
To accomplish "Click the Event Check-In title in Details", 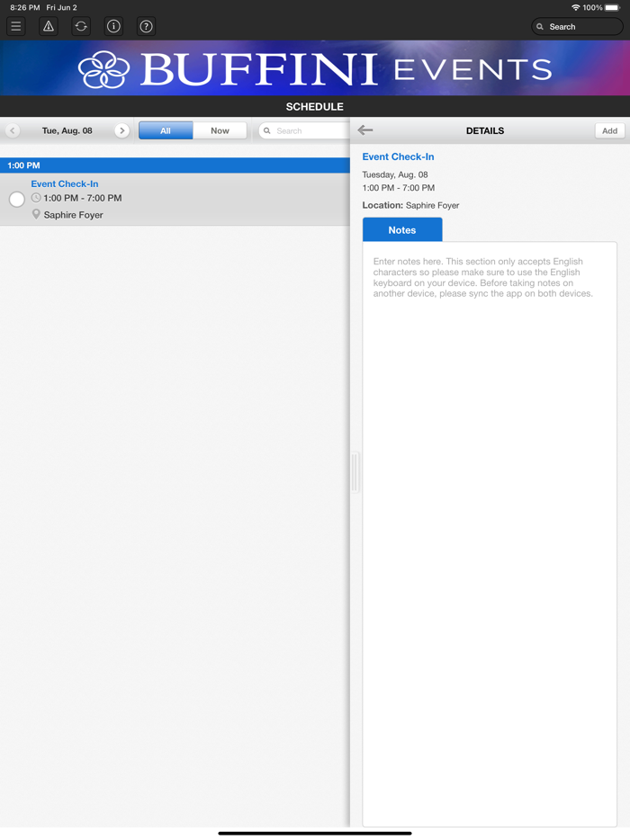I will click(x=399, y=157).
